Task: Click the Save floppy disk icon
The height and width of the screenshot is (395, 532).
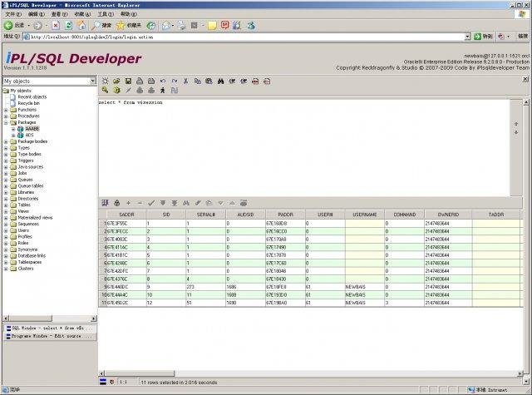Action: click(x=128, y=81)
